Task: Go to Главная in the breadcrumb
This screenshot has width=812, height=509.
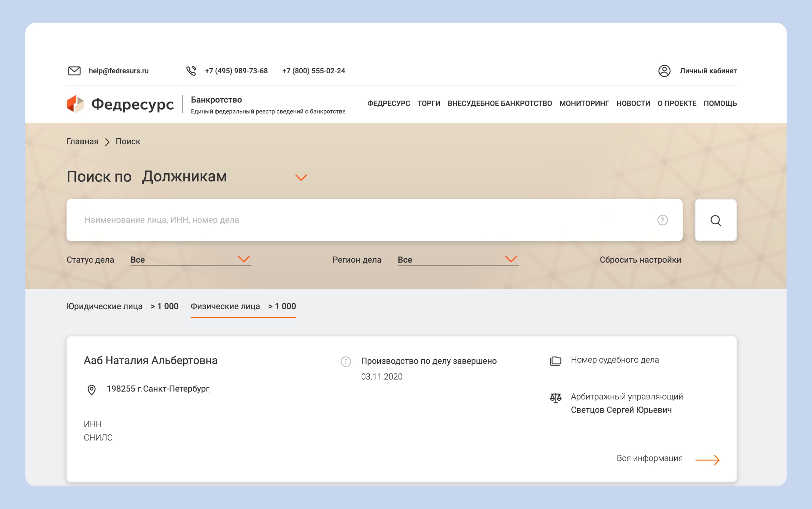Action: 82,141
